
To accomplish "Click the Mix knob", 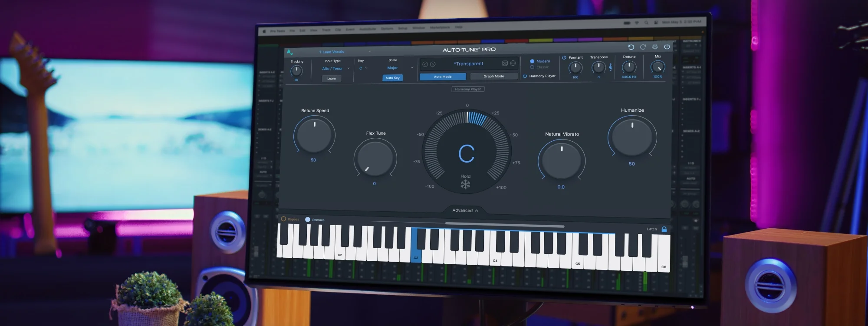I will 658,67.
